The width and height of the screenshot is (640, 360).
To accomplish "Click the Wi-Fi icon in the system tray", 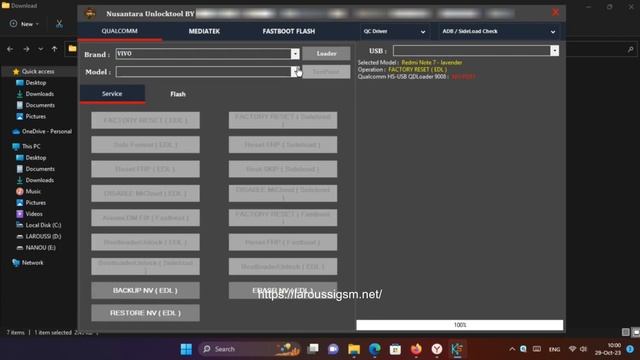I will point(573,349).
